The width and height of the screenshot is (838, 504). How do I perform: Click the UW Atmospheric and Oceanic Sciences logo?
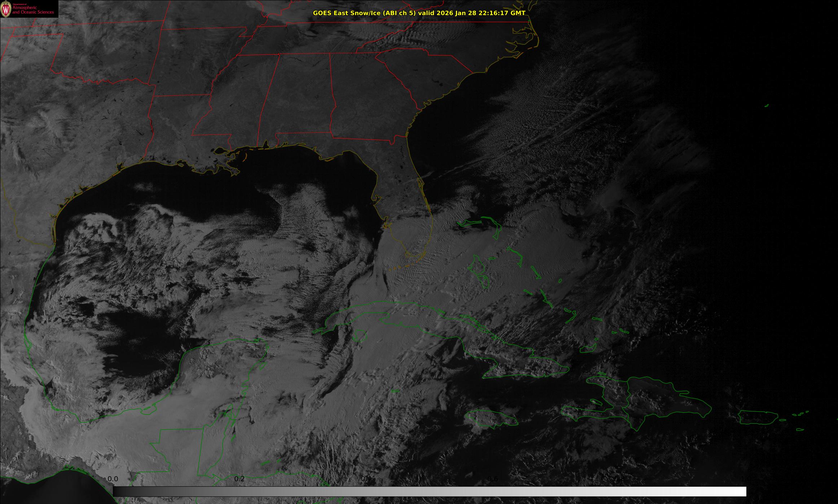pos(29,9)
